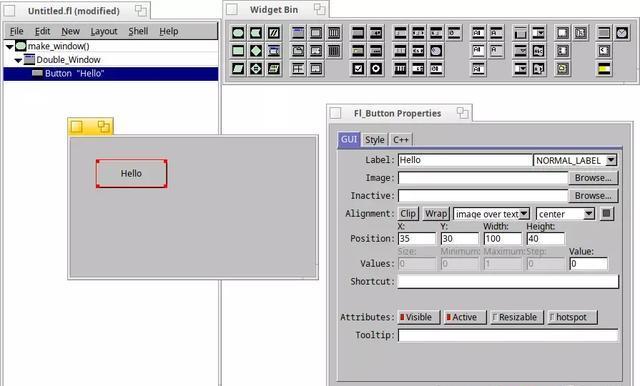Click Browse next to Image field
Viewport: 640px width, 386px height.
(x=593, y=178)
